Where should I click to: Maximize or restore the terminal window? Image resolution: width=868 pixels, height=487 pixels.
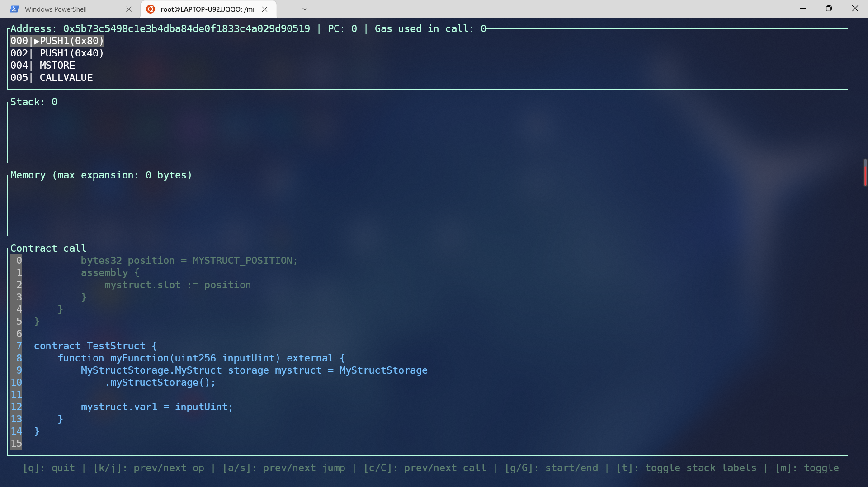tap(829, 9)
